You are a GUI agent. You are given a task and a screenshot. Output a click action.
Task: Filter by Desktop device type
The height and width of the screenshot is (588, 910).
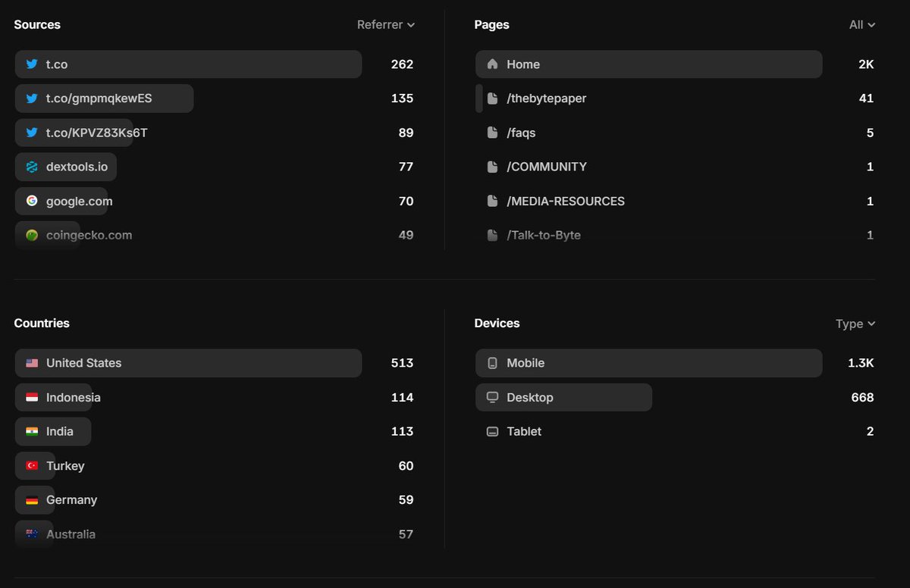(675, 397)
